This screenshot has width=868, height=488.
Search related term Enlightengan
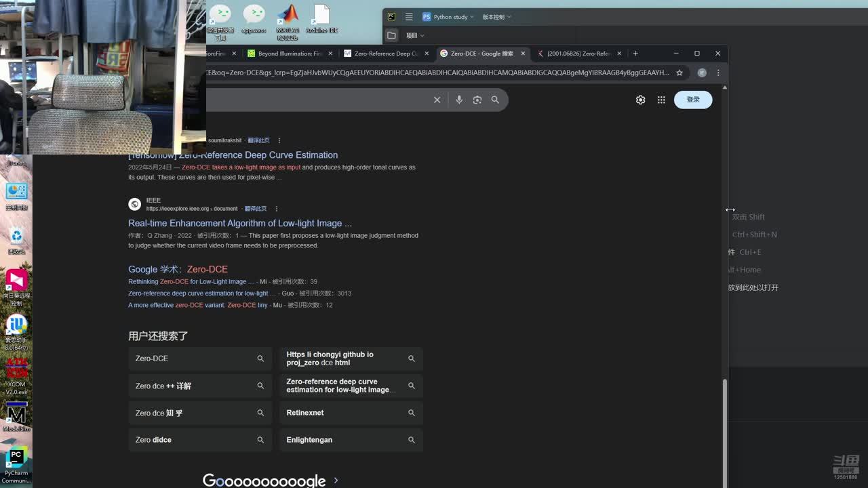(351, 440)
